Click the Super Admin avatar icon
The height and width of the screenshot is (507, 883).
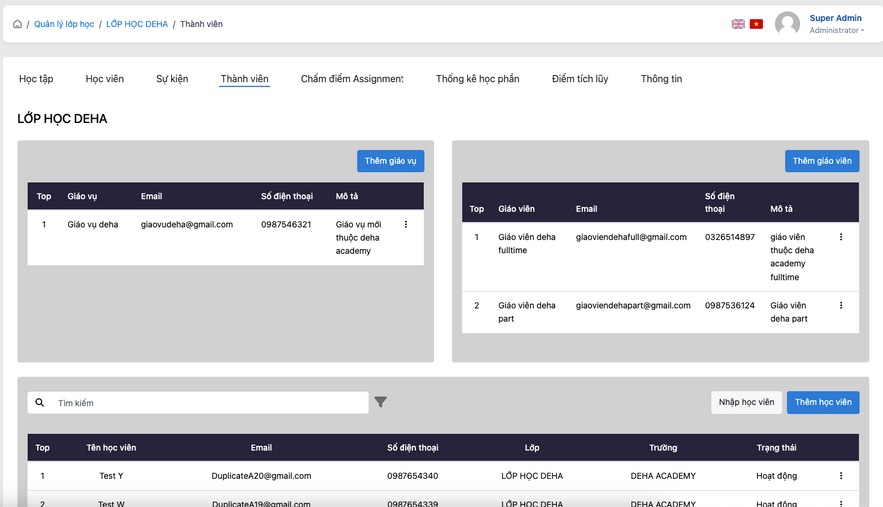coord(787,24)
